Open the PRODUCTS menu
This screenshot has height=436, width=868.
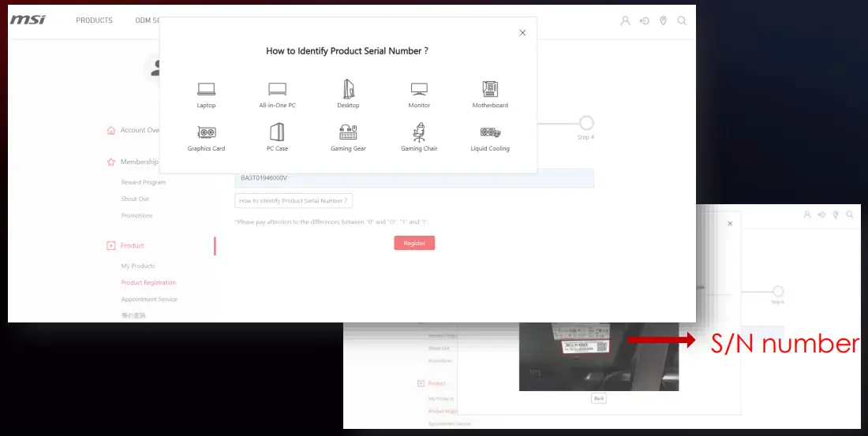click(x=94, y=20)
